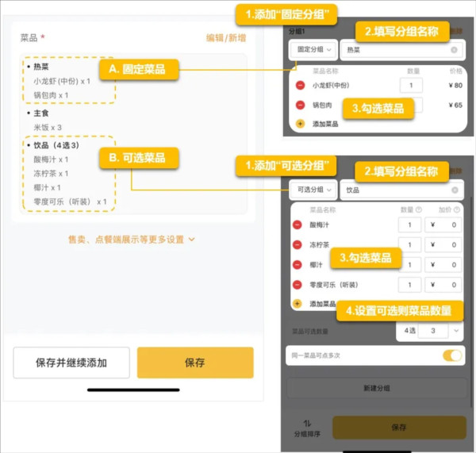Image resolution: width=476 pixels, height=453 pixels.
Task: Click 新建分组 button
Action: [376, 388]
